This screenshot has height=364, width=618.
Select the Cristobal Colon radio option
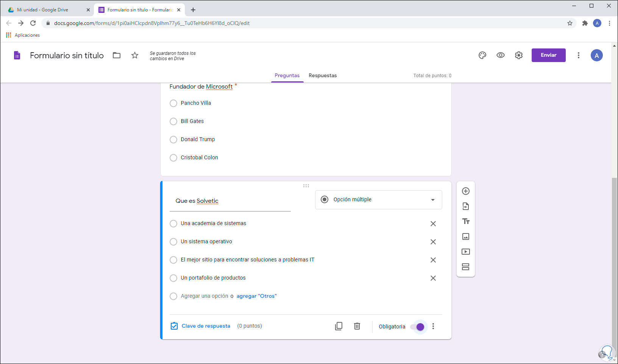click(x=173, y=158)
